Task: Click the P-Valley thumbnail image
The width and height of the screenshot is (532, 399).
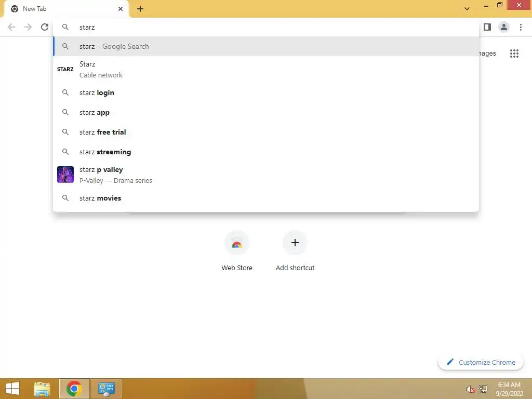Action: [x=65, y=175]
